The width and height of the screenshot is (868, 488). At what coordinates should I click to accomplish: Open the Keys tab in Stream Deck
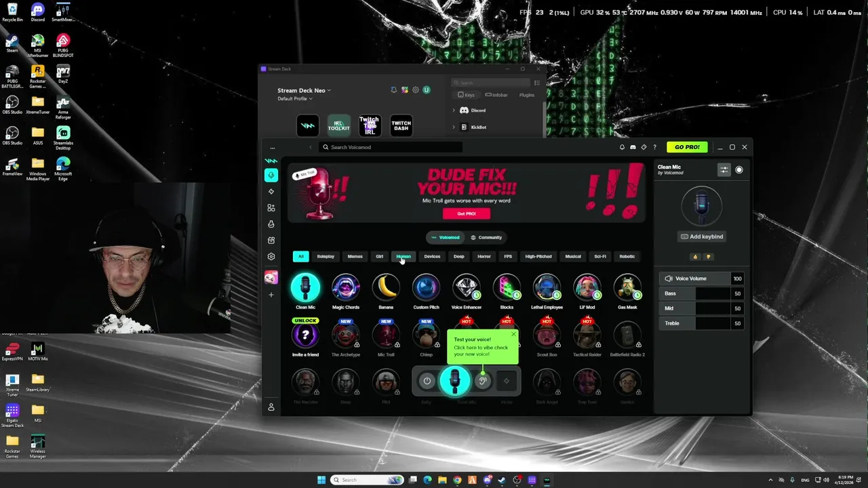(466, 95)
